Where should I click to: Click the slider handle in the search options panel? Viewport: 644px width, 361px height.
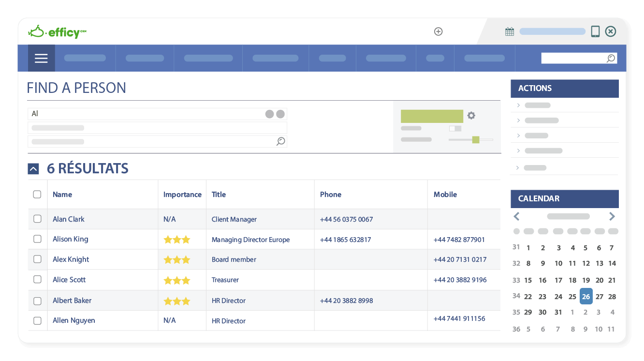click(x=476, y=139)
